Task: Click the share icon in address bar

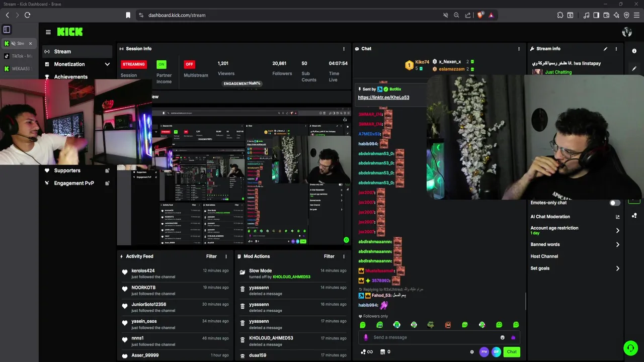Action: coord(468,15)
